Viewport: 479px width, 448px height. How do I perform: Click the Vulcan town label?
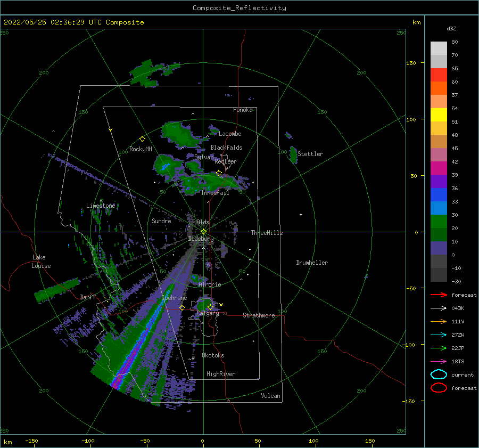(x=270, y=396)
